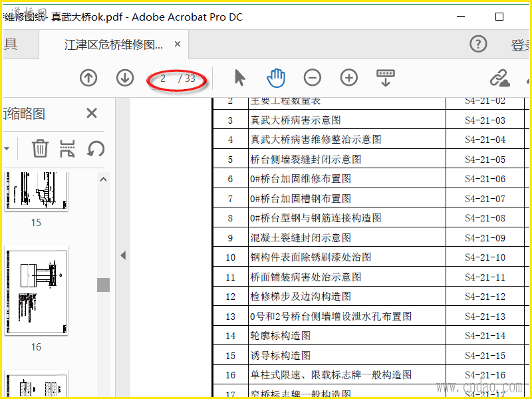
Task: Click the share link cloud icon
Action: 499,78
